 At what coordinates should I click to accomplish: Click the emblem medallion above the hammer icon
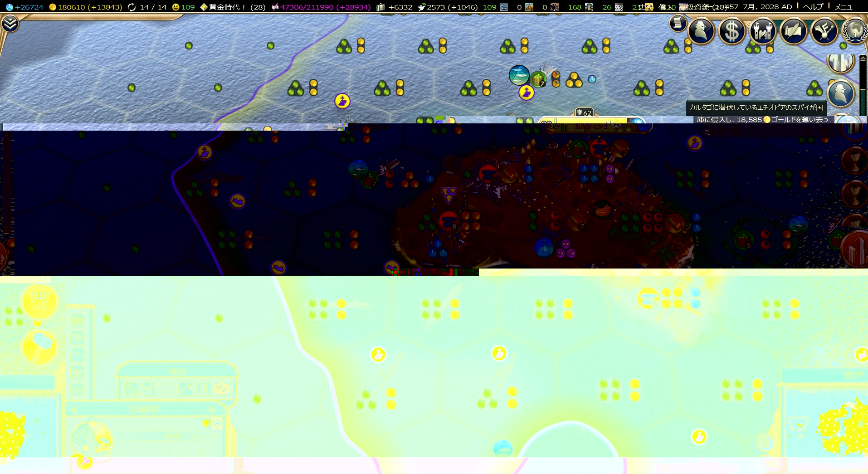[39, 303]
